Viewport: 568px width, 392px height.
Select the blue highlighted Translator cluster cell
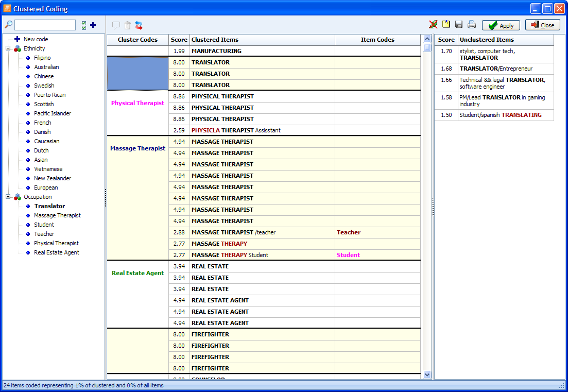tap(137, 74)
